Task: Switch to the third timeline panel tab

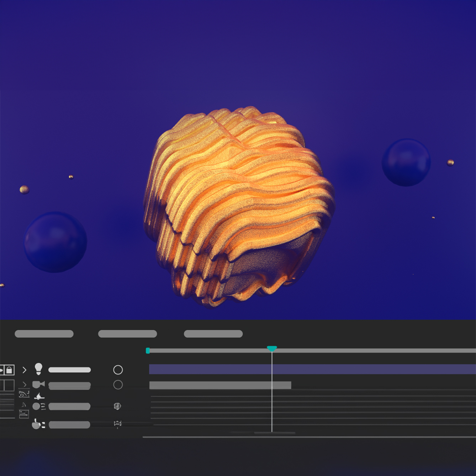Action: click(x=213, y=334)
